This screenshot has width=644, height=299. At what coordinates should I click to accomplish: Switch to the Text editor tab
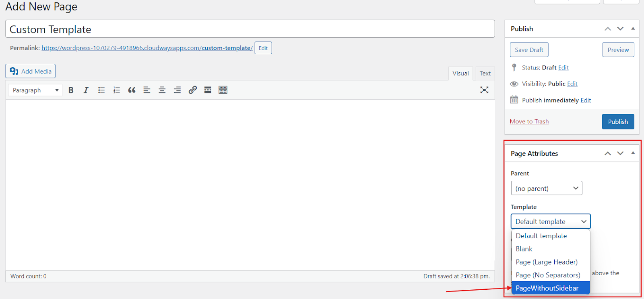pos(485,74)
